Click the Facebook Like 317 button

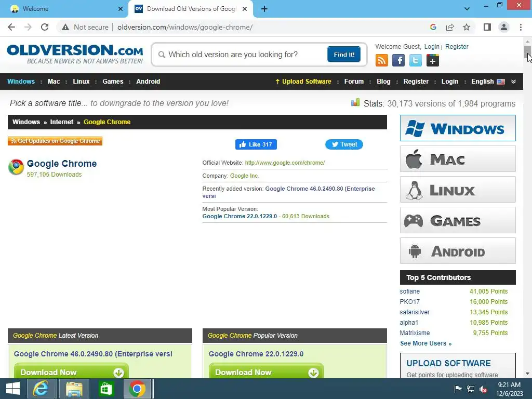point(256,144)
